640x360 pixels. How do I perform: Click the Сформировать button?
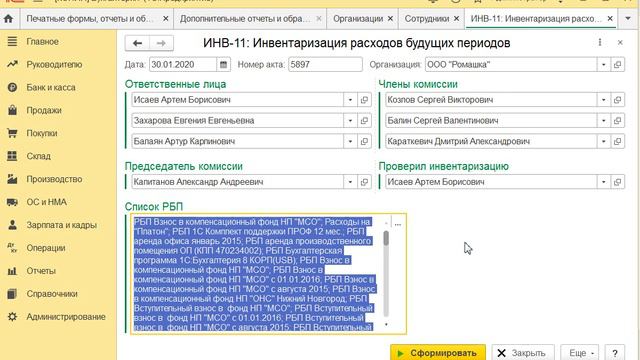click(x=438, y=353)
